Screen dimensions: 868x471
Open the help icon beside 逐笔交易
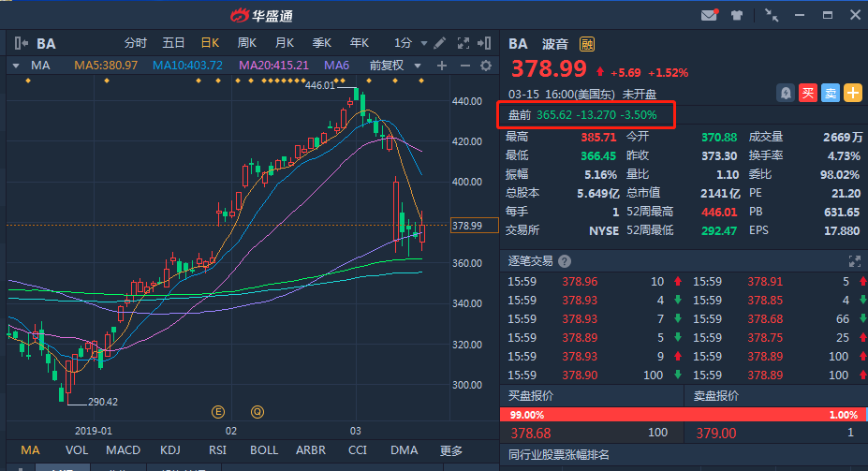point(565,261)
